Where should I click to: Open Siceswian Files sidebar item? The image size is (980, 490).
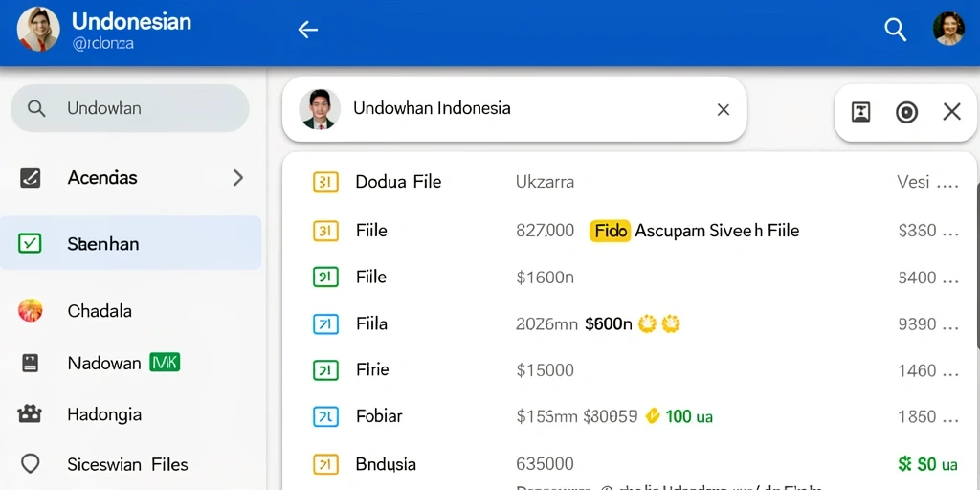pyautogui.click(x=130, y=464)
